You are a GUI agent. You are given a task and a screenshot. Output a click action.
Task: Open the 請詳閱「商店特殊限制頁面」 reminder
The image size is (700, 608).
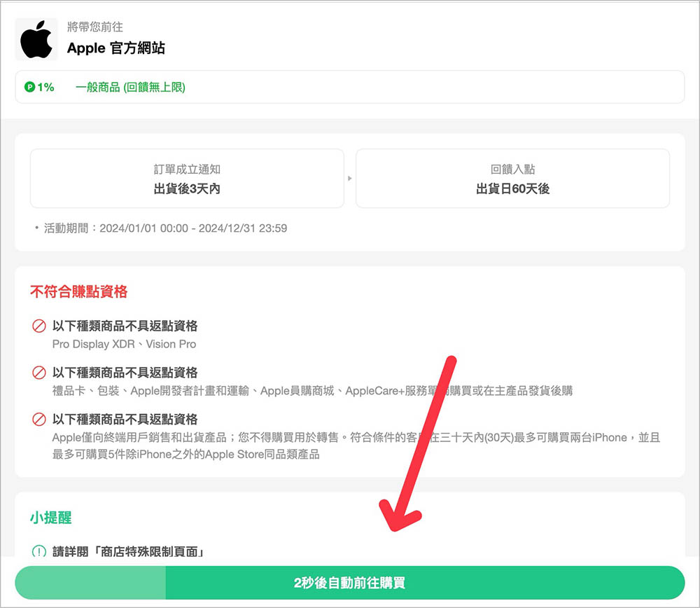coord(128,552)
